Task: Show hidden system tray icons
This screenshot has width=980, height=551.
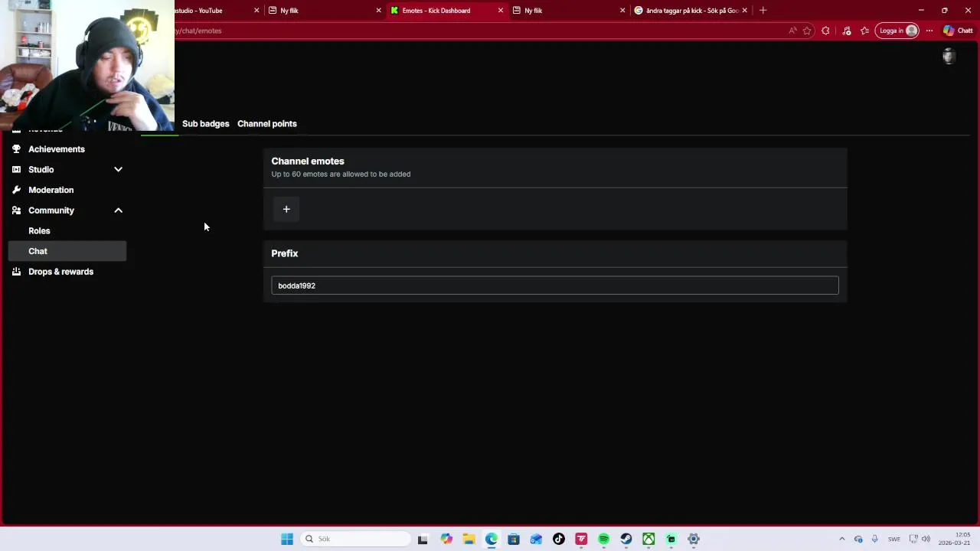Action: click(841, 539)
